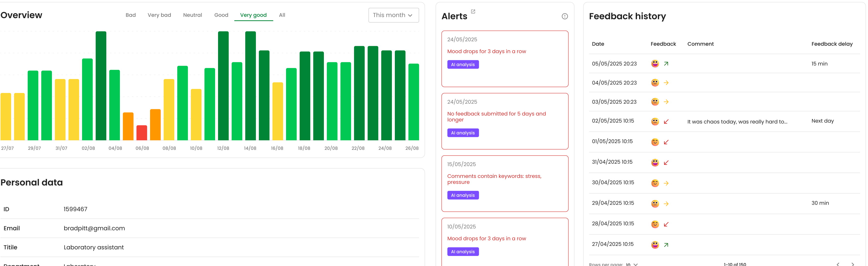Click the emoji in the 30/04/2025 row
The width and height of the screenshot is (868, 266).
point(655,183)
